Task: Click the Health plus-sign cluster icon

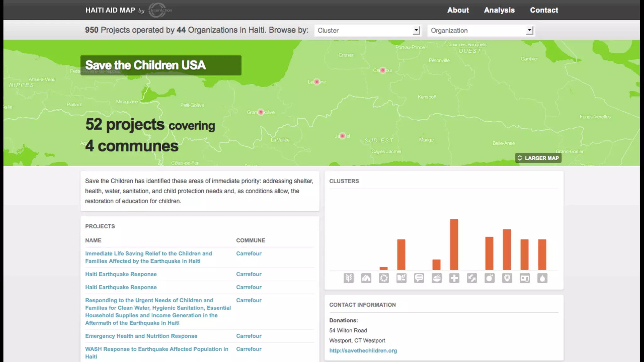Action: (x=454, y=278)
